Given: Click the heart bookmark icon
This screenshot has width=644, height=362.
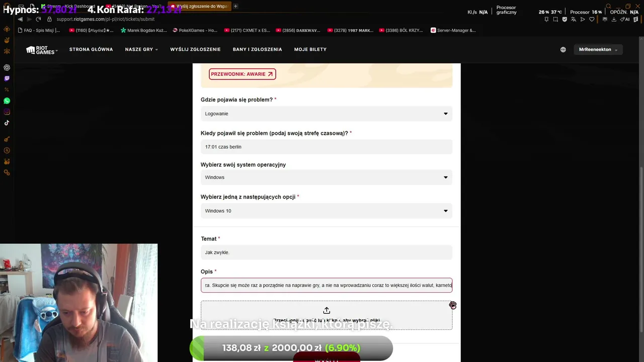Looking at the screenshot, I should tap(592, 19).
